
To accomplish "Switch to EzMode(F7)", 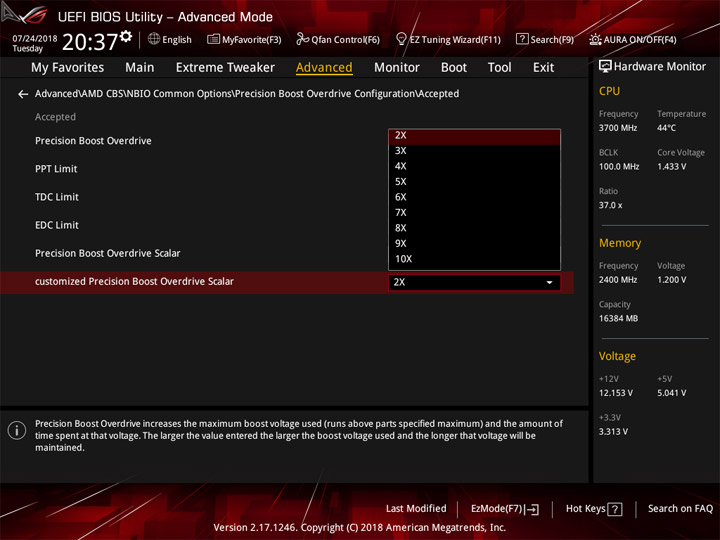I will pos(505,509).
